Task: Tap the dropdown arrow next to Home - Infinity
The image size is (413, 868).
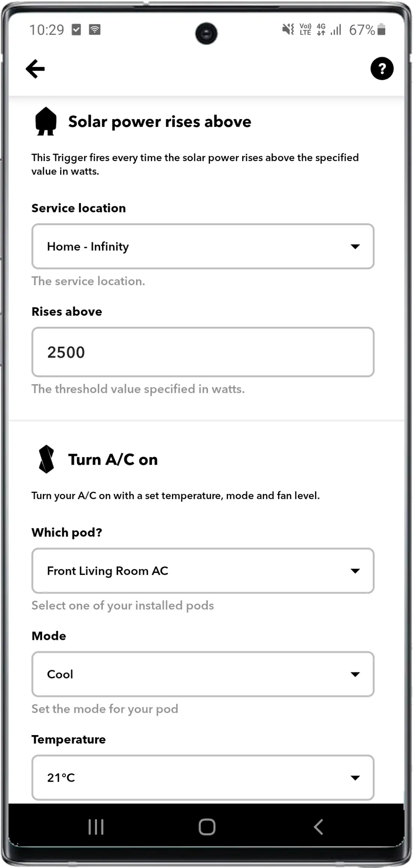Action: coord(355,246)
